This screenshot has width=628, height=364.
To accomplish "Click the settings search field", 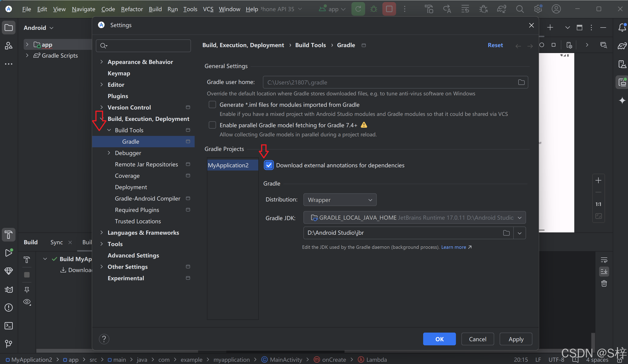I will (x=143, y=46).
